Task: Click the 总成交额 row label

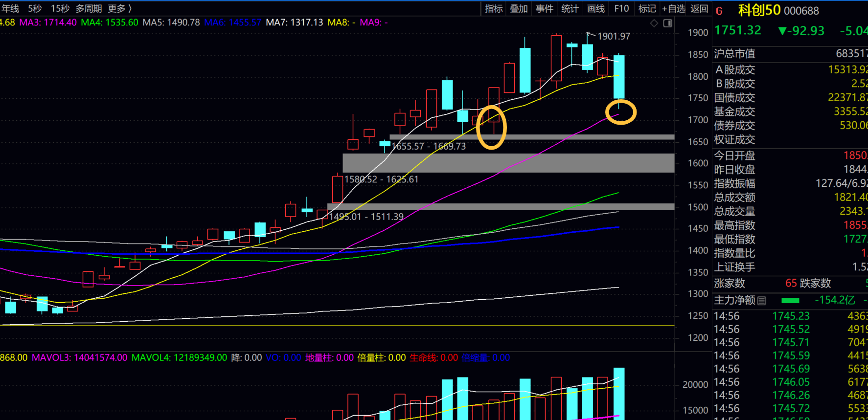Action: coord(734,198)
